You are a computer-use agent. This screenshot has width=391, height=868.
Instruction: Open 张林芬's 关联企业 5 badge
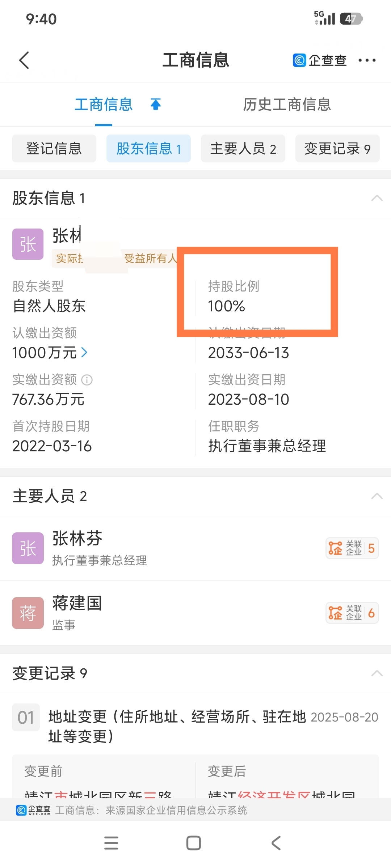point(352,548)
